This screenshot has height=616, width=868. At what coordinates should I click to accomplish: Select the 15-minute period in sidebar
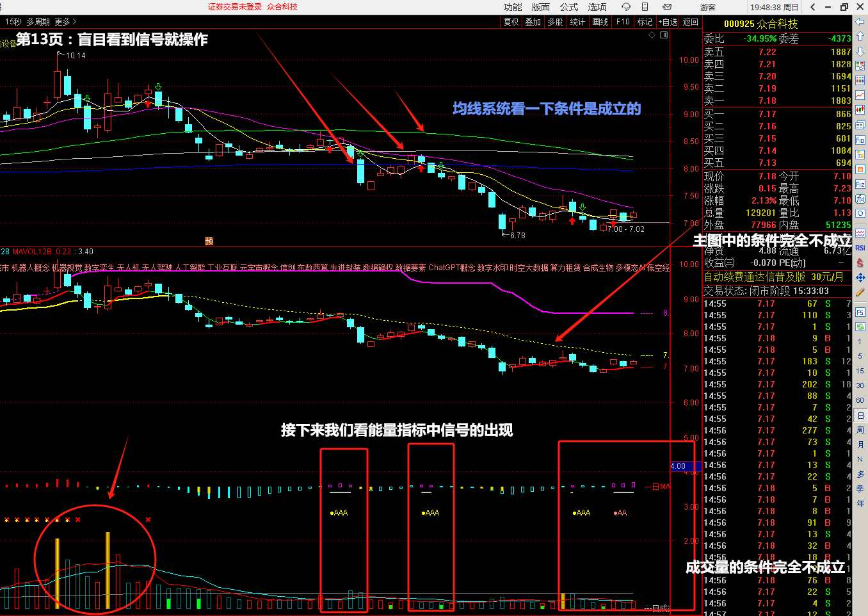pyautogui.click(x=860, y=371)
